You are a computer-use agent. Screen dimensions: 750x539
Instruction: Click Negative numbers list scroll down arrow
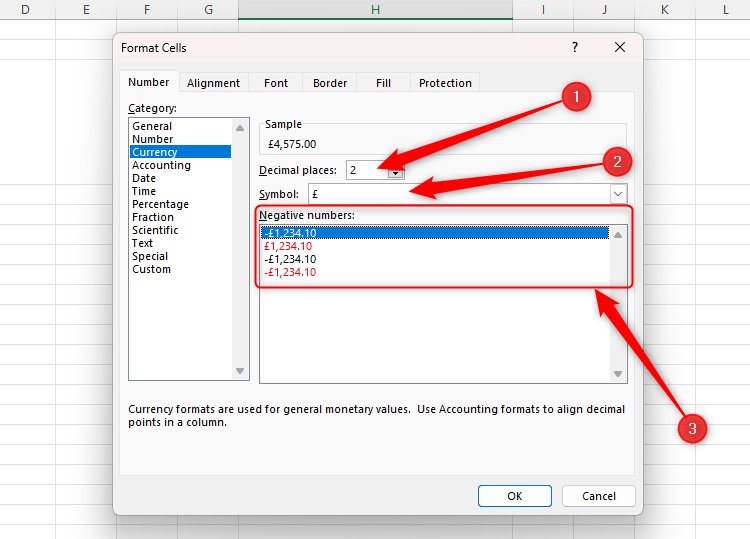coord(618,374)
